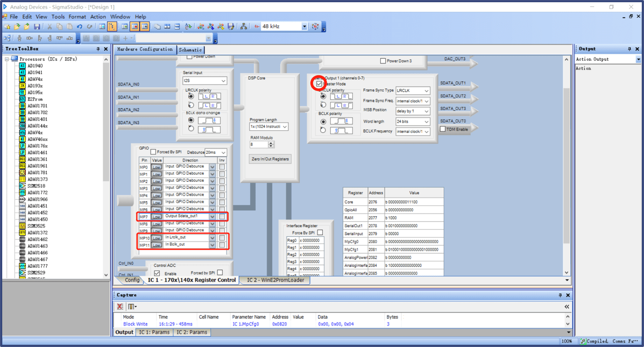644x347 pixels.
Task: Toggle the TDM Enable checkbox
Action: pos(442,129)
